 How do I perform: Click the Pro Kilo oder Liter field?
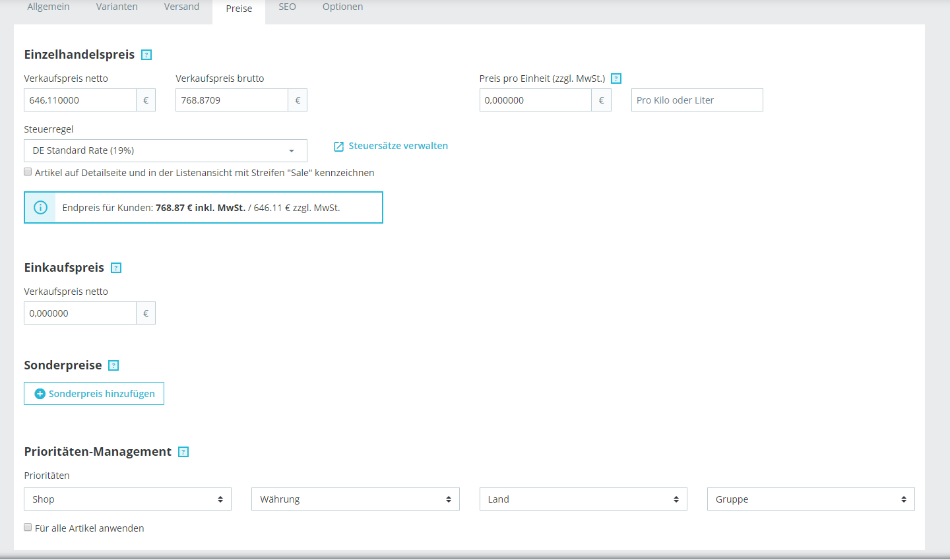[x=697, y=100]
